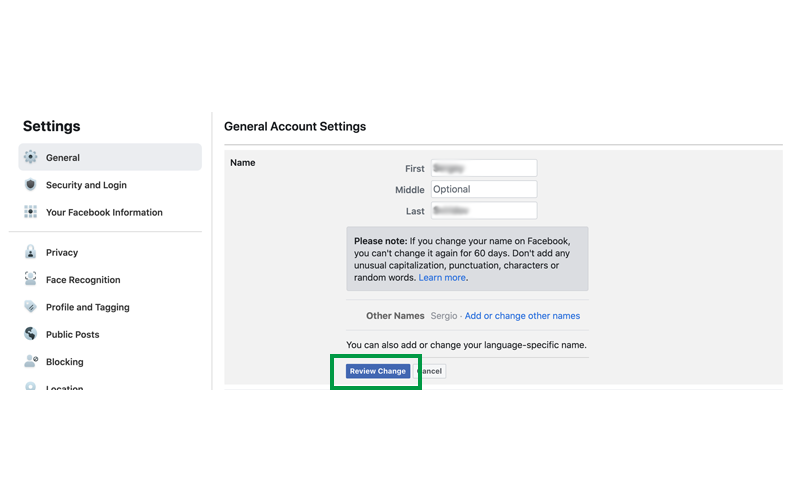Click the Name section label

242,163
